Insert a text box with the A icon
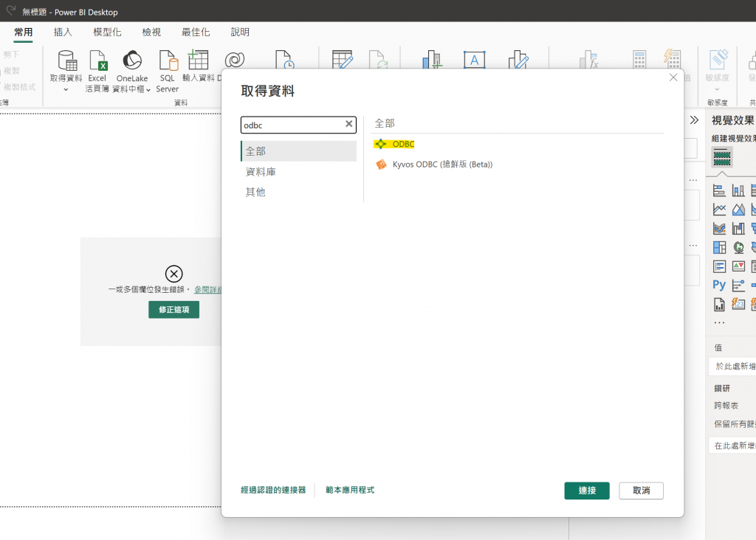The width and height of the screenshot is (756, 540). click(x=475, y=60)
